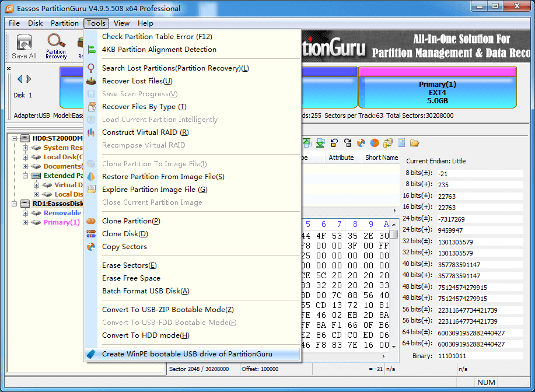Image resolution: width=535 pixels, height=392 pixels.
Task: Expand the Local Disk(C tree node
Action: click(25, 157)
